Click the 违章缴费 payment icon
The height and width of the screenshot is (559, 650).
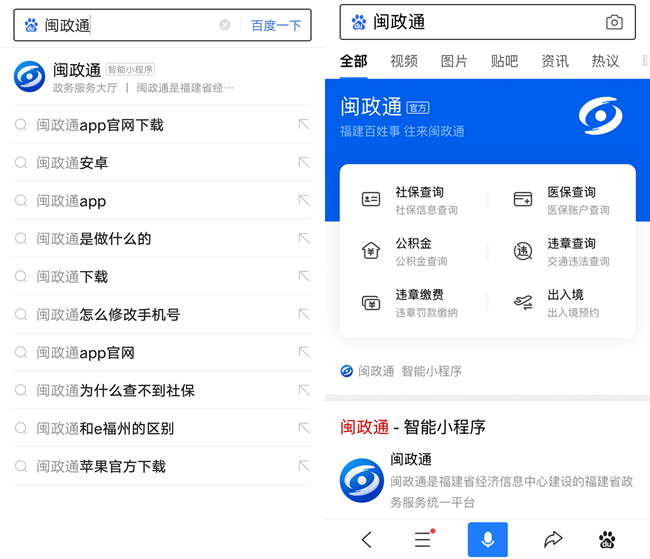[371, 303]
